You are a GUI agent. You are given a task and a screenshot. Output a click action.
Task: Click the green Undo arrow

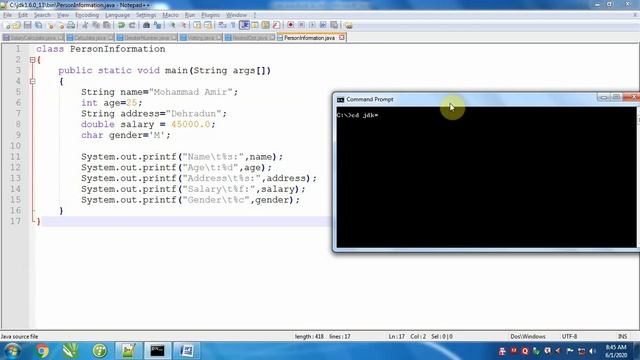click(121, 25)
